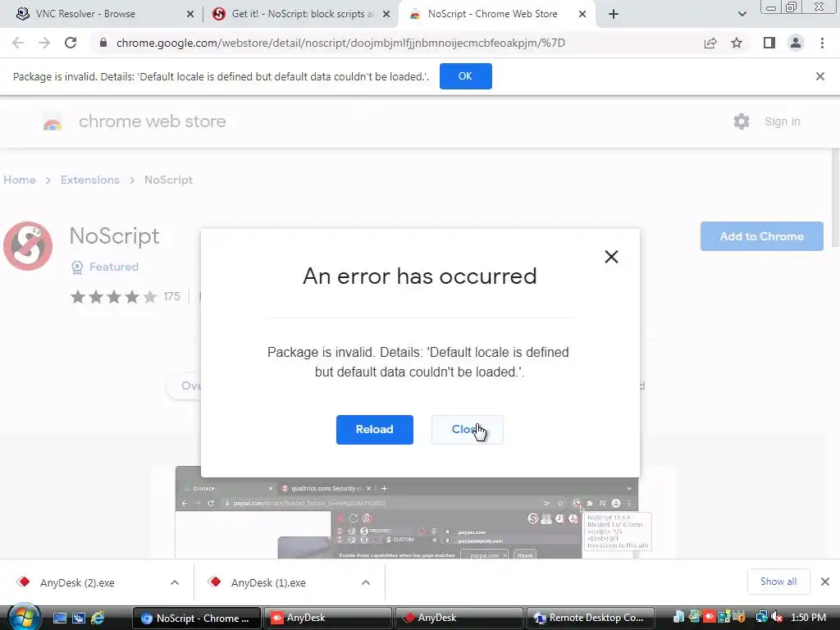Click Show all downloads button
The width and height of the screenshot is (840, 630).
[778, 582]
